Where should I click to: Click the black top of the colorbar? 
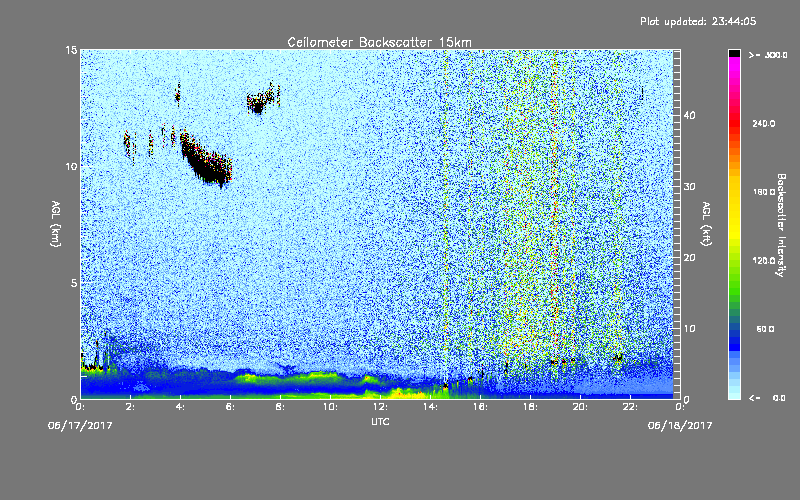[x=734, y=53]
